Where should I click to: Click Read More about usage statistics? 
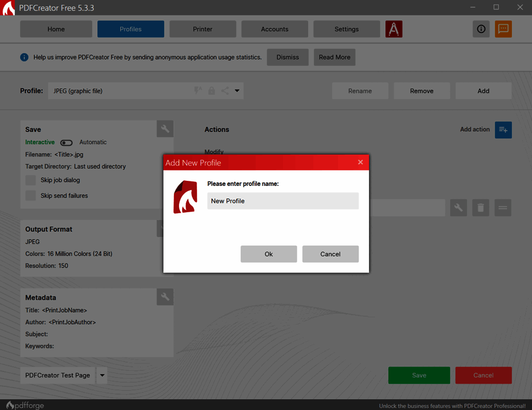click(x=334, y=57)
